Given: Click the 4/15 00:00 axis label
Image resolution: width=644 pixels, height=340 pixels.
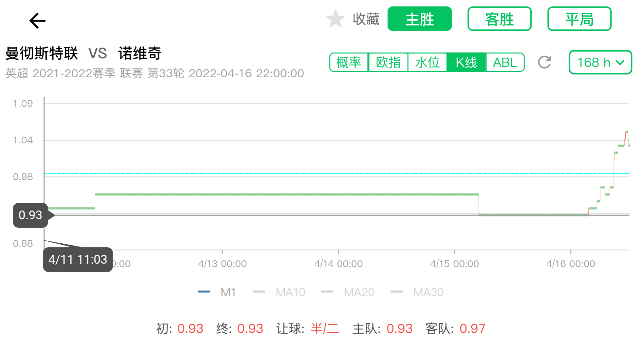Looking at the screenshot, I should click(x=455, y=264).
